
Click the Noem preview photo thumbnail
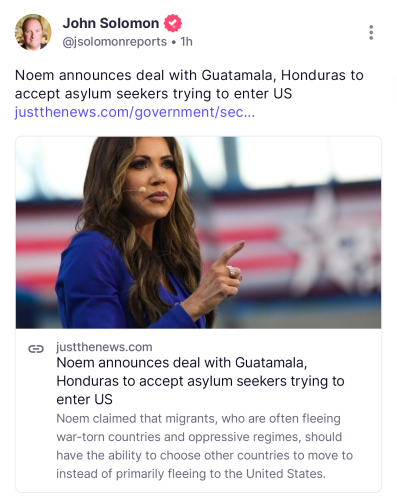coord(198,233)
